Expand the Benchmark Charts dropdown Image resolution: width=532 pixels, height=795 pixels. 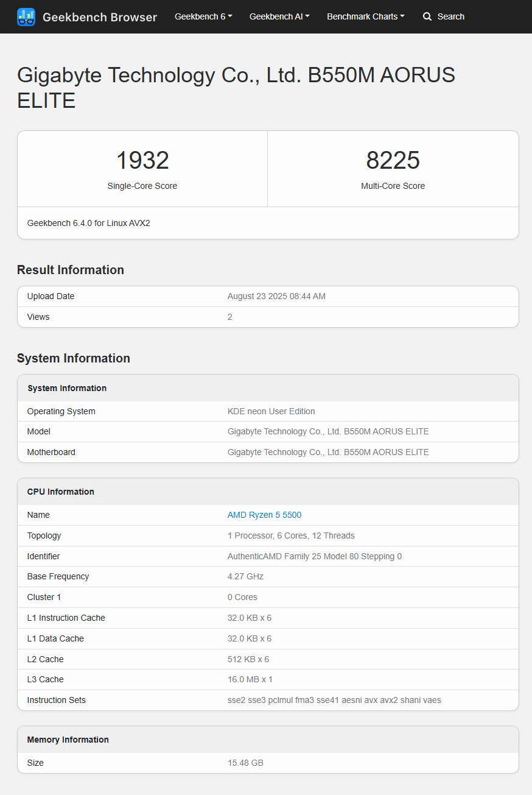[x=365, y=16]
